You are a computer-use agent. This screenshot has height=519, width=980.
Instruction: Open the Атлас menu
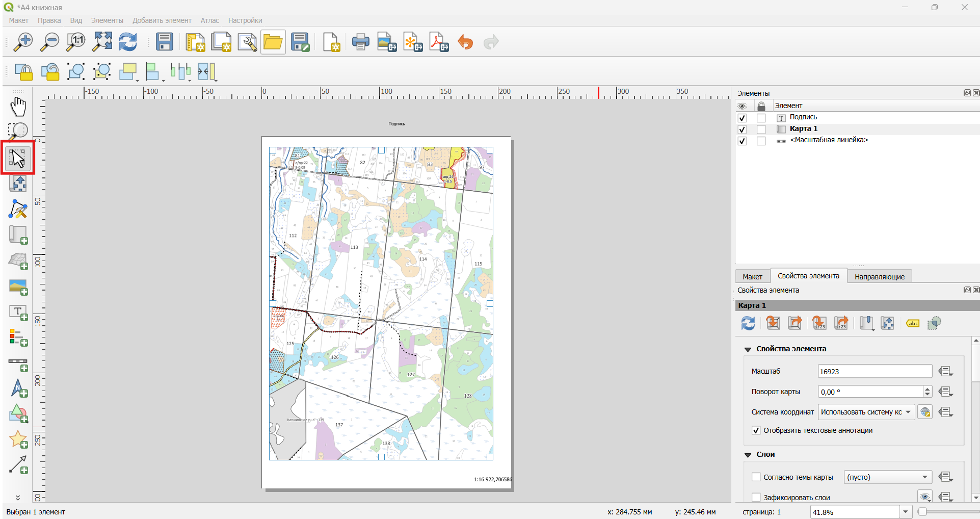coord(209,20)
